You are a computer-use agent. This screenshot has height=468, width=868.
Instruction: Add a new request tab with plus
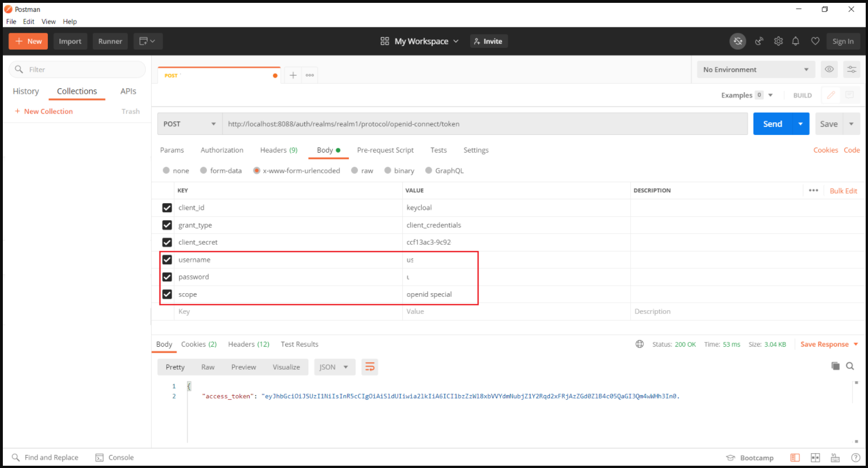coord(293,75)
